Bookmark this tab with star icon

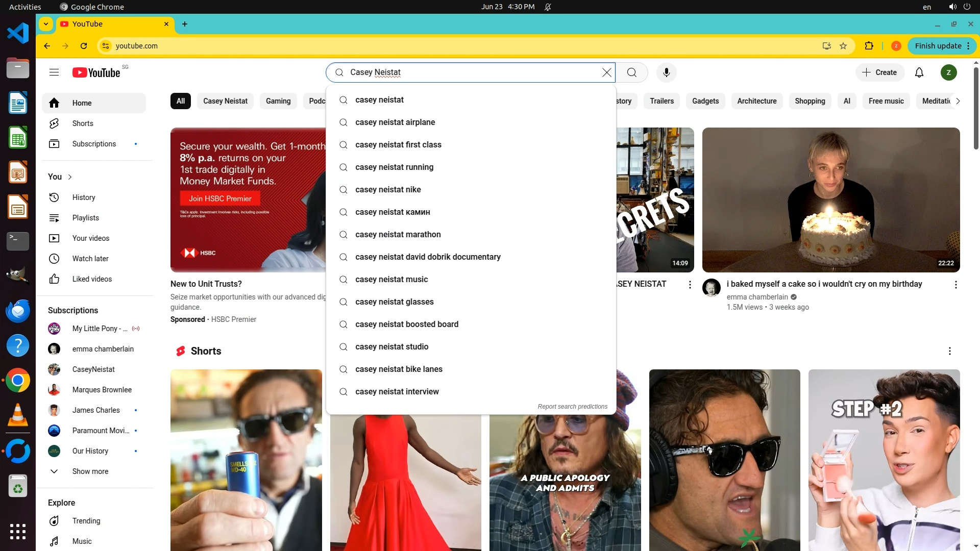click(x=843, y=46)
